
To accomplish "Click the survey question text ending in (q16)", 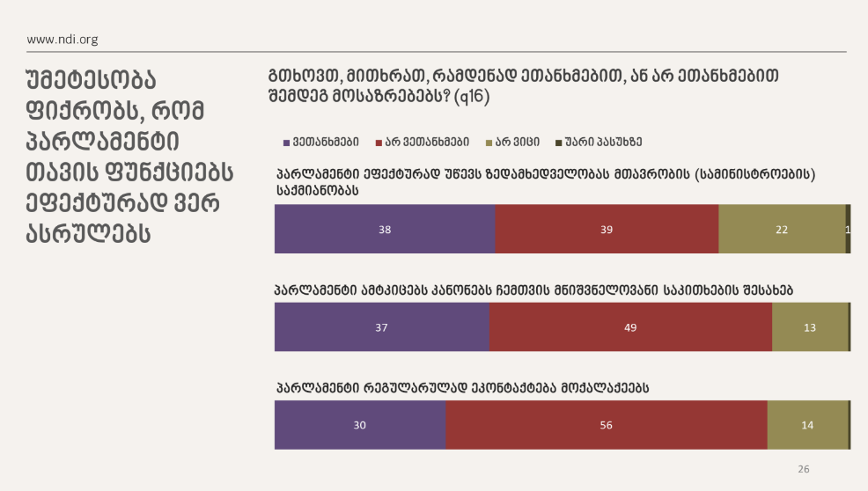I will (523, 86).
